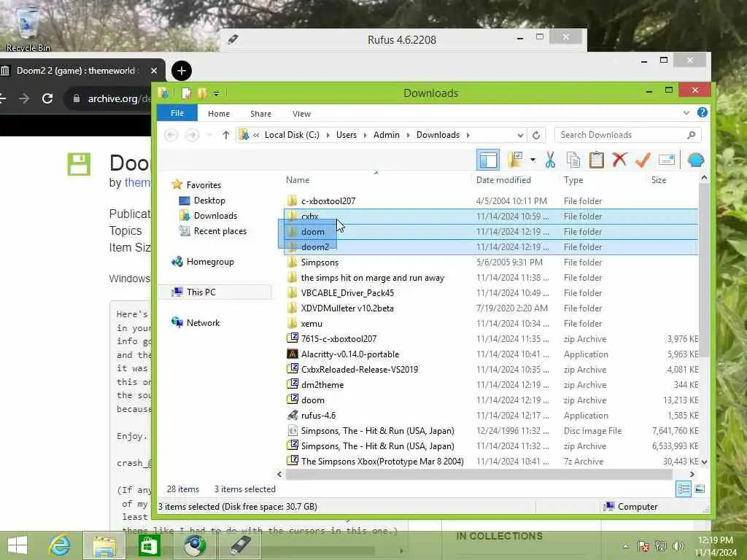Click the Properties icon in quick access toolbar
This screenshot has width=747, height=560.
[186, 93]
